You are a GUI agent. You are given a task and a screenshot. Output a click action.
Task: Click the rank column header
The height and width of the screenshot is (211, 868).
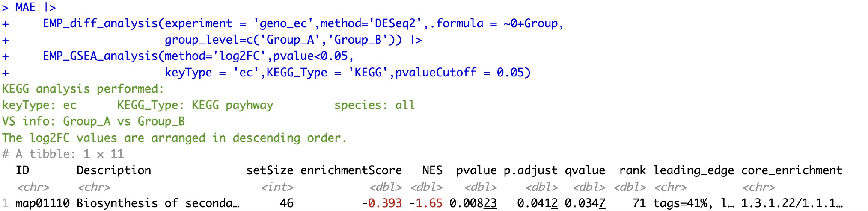point(632,170)
